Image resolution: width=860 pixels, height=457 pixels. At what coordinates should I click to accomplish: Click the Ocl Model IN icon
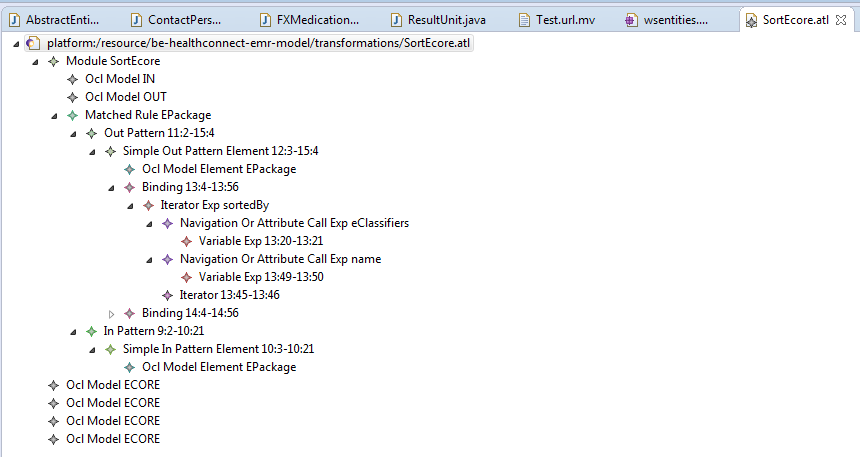coord(72,80)
